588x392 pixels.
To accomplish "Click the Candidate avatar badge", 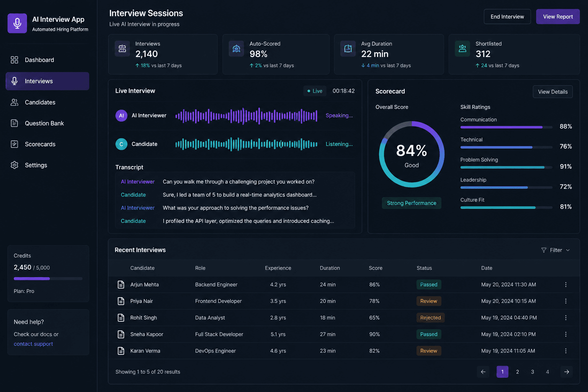I will (121, 144).
